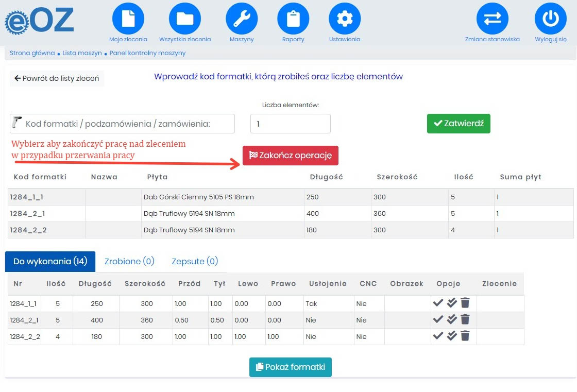Select the Do wykonania (14) tab
577x392 pixels.
pyautogui.click(x=50, y=262)
